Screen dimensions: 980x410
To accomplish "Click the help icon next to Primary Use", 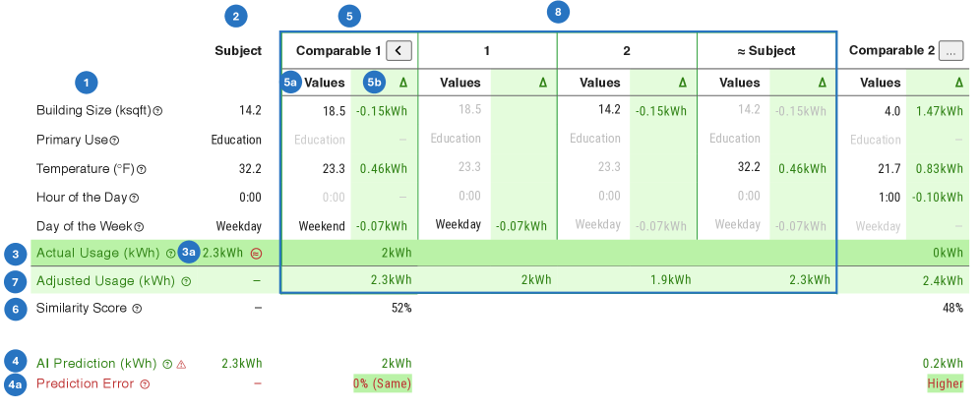I will 114,140.
